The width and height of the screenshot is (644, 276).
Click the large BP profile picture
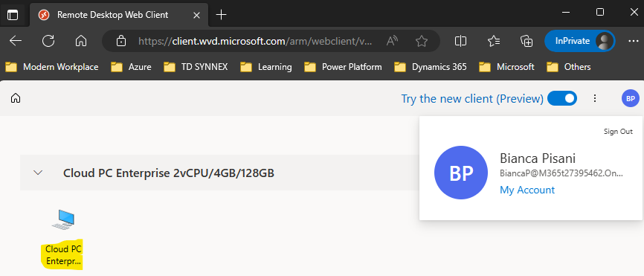point(461,173)
